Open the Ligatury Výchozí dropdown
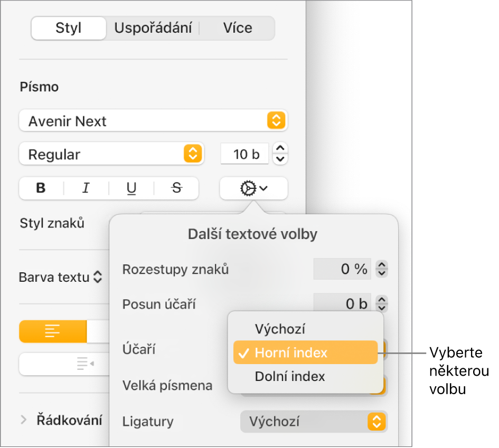 click(x=314, y=422)
